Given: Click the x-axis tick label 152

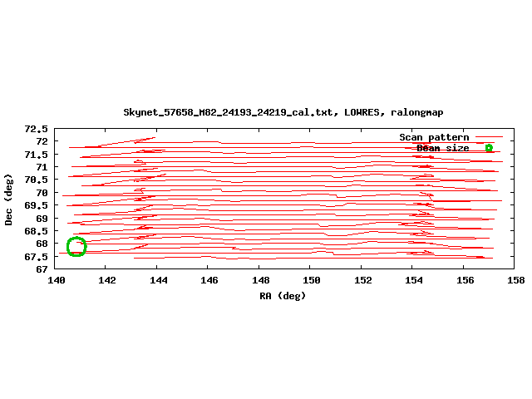Looking at the screenshot, I should pyautogui.click(x=362, y=280).
